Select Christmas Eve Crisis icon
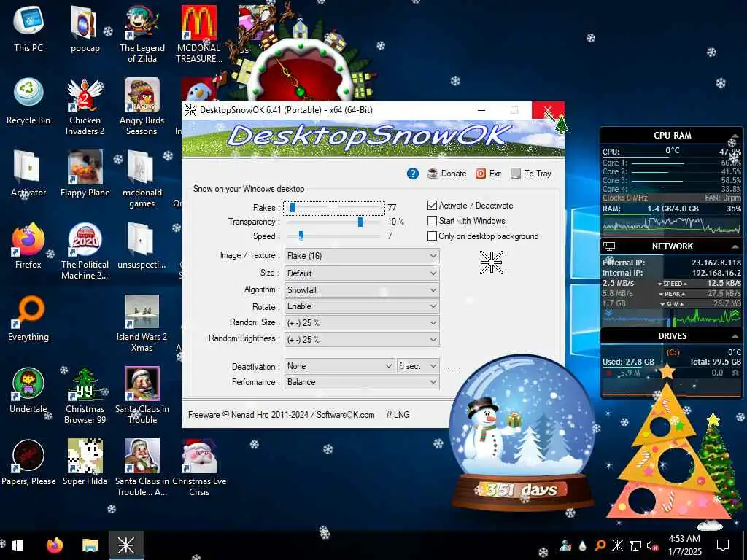 coord(199,468)
